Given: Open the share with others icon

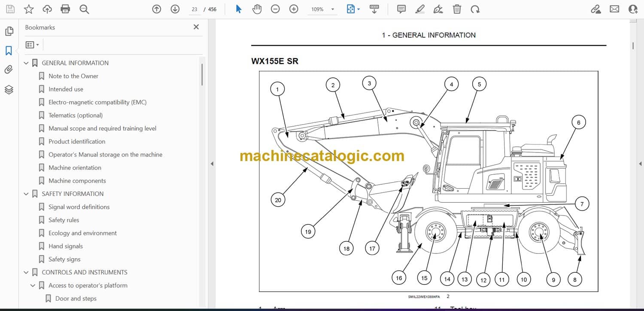Looking at the screenshot, I should (x=633, y=9).
